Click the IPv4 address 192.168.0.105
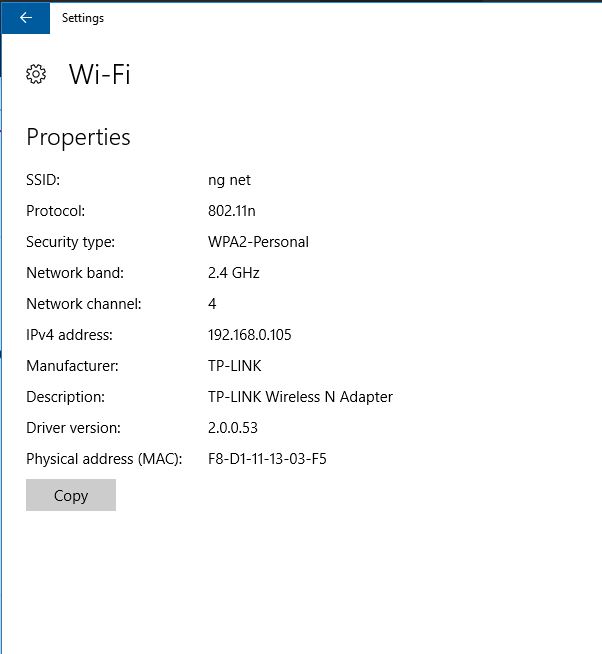 (249, 335)
